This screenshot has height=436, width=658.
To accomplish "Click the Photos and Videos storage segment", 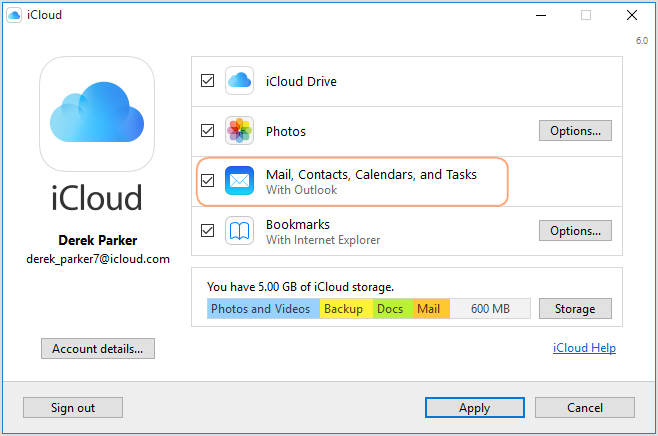I will point(263,309).
